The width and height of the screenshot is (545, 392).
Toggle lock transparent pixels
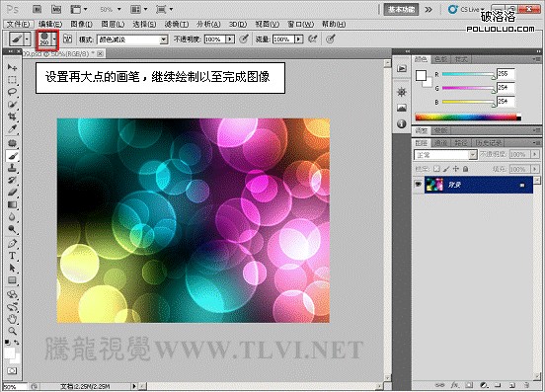coord(436,169)
